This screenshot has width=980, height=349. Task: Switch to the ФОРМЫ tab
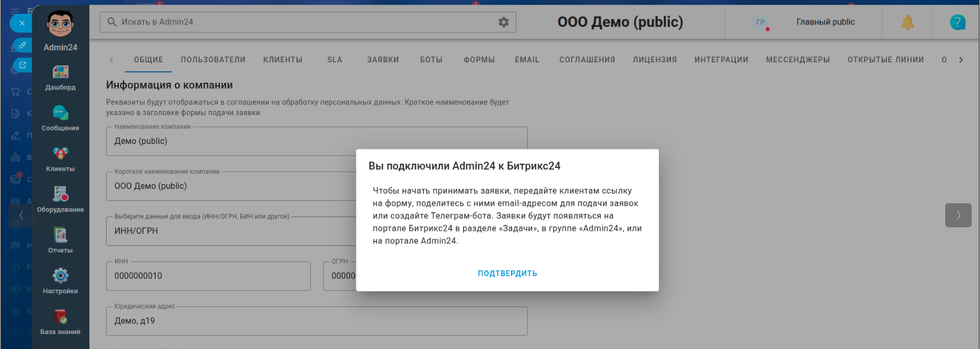tap(479, 60)
